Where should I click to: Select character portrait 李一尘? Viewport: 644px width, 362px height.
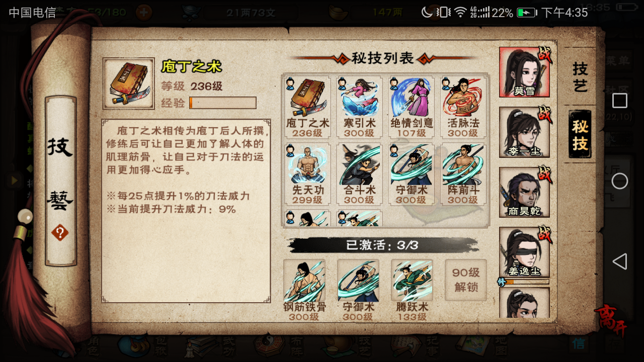[x=524, y=132]
